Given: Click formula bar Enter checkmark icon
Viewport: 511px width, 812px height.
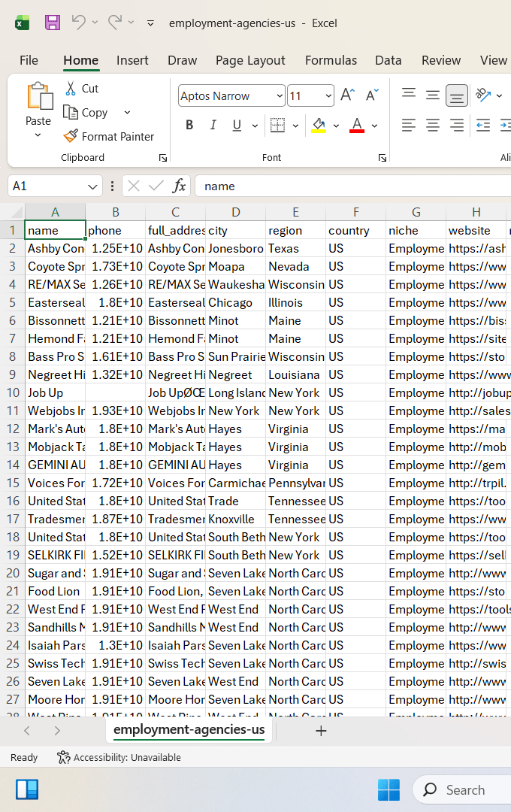Looking at the screenshot, I should (156, 186).
